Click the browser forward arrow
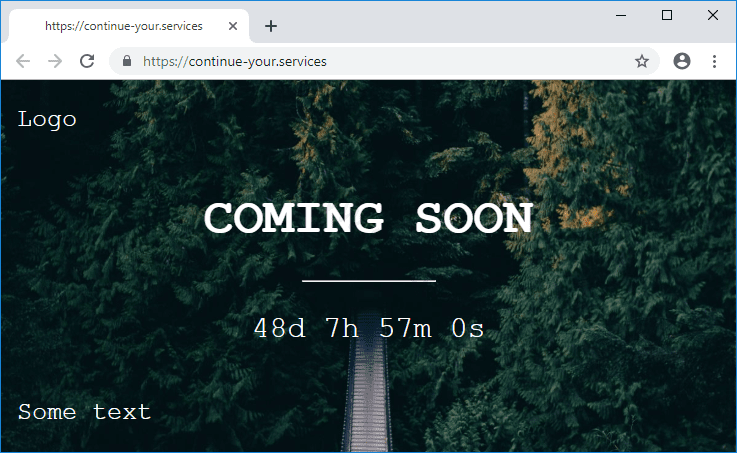737x453 pixels. click(x=55, y=61)
